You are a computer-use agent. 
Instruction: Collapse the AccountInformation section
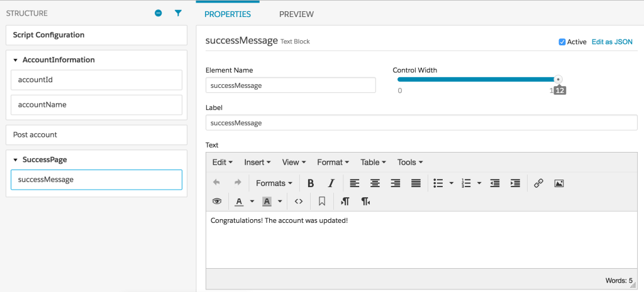(x=15, y=60)
